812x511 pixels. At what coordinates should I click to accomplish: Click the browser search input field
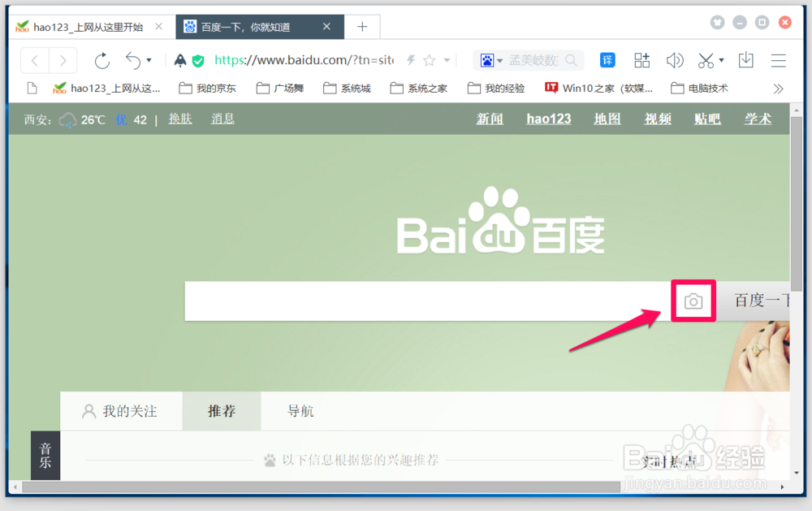(x=533, y=61)
